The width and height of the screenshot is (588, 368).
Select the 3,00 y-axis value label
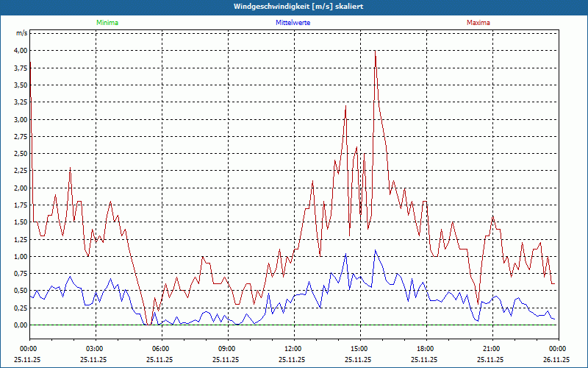(x=20, y=119)
